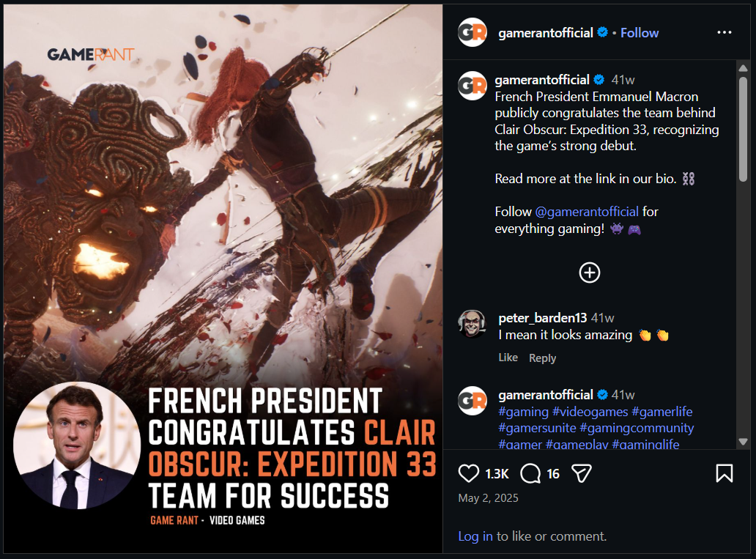
Task: Open the @gamerantofficial mention link
Action: (587, 212)
